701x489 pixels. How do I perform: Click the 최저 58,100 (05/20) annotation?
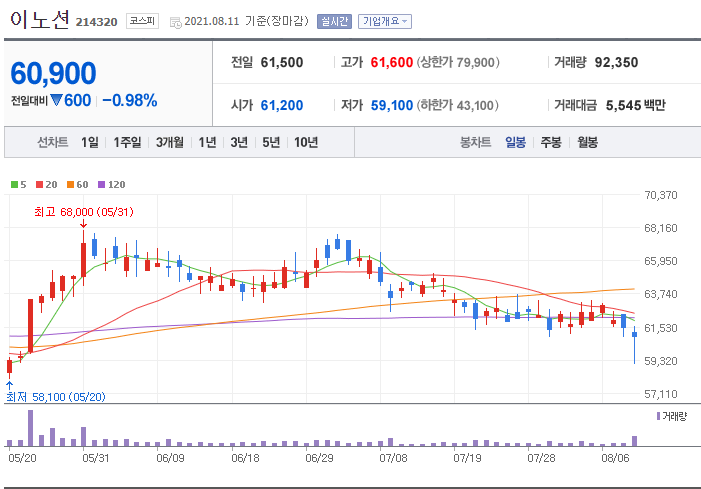point(56,397)
